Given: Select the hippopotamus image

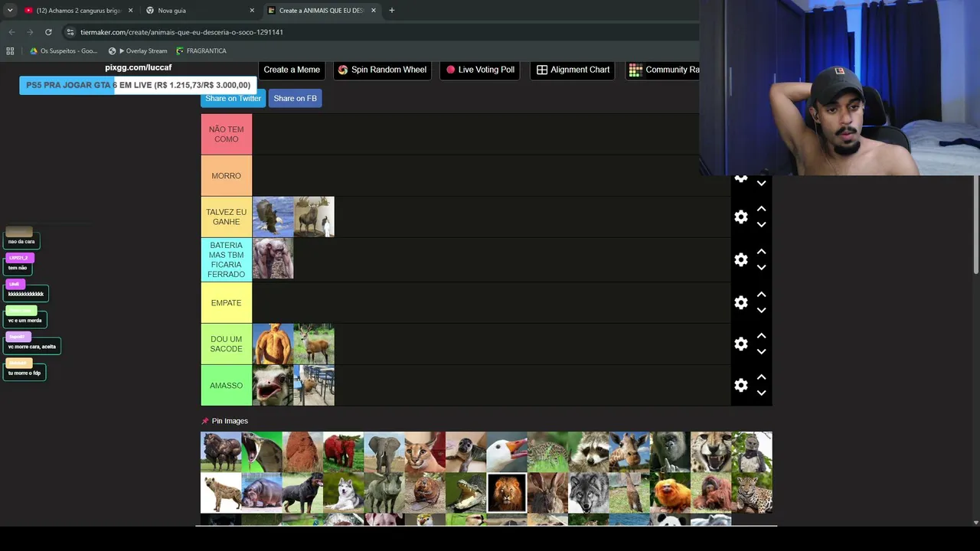Looking at the screenshot, I should click(x=262, y=493).
